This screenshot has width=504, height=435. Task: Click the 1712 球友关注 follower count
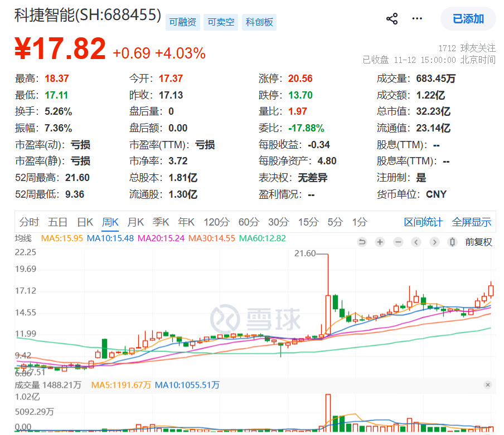point(467,48)
